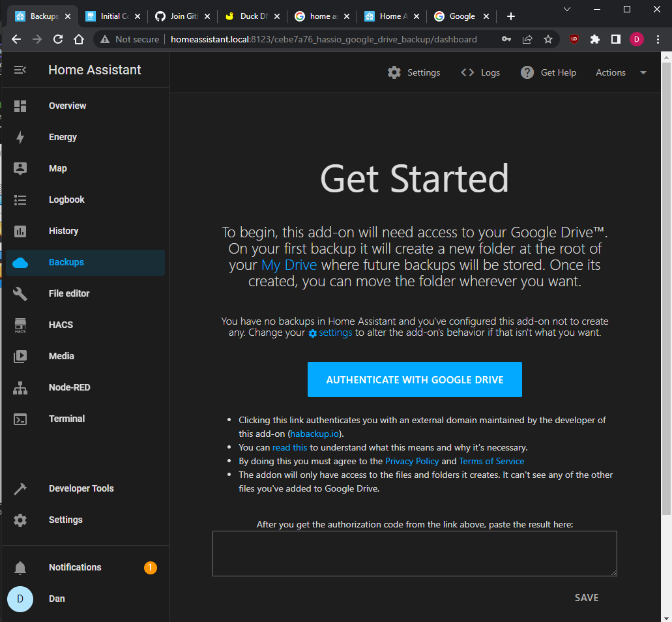
Task: Open the Terminal console icon
Action: pos(20,419)
